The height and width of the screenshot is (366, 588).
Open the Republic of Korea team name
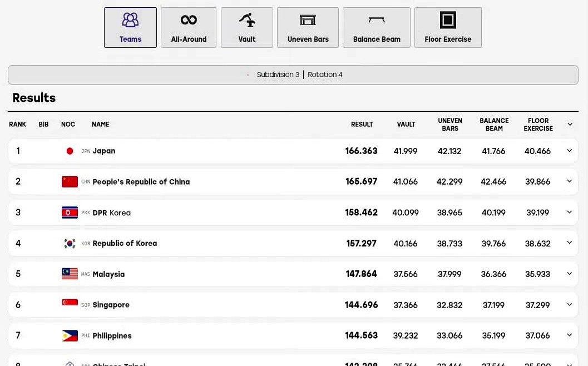coord(125,244)
